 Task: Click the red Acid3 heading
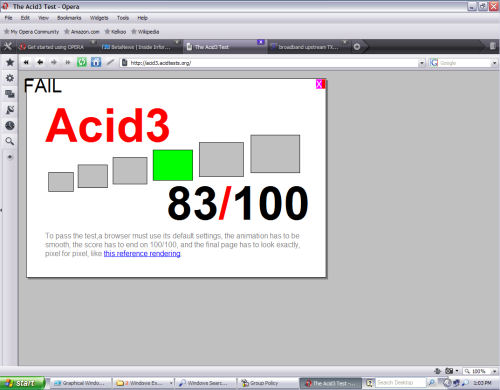(x=107, y=125)
